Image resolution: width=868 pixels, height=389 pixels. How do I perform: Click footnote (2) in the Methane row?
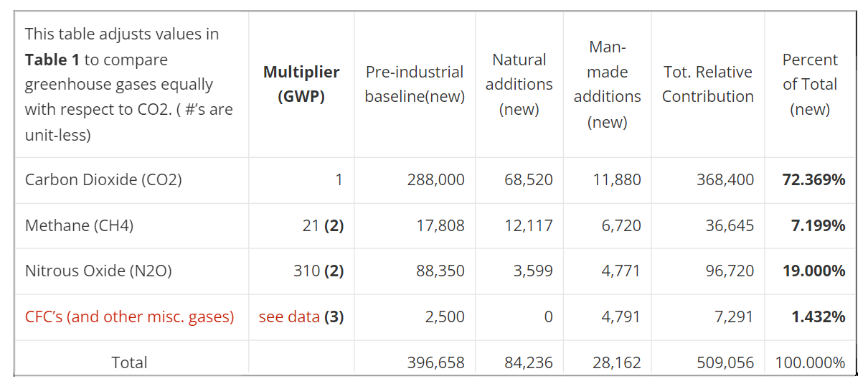(334, 225)
